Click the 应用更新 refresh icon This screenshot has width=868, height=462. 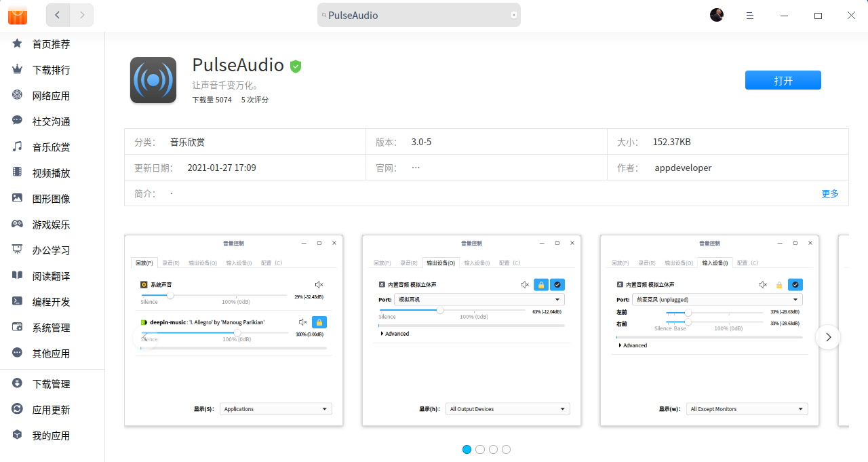point(18,409)
